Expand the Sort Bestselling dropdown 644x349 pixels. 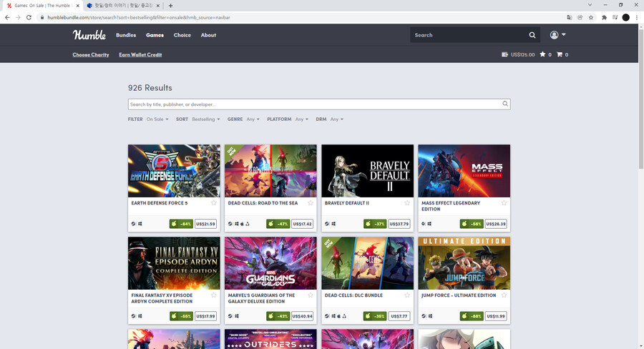tap(206, 119)
